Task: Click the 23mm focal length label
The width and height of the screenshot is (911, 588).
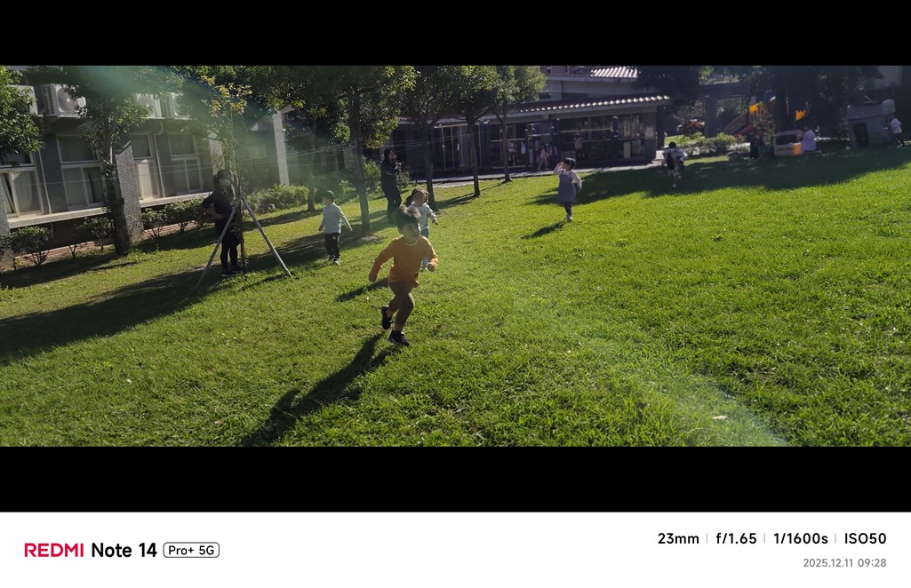Action: point(678,538)
